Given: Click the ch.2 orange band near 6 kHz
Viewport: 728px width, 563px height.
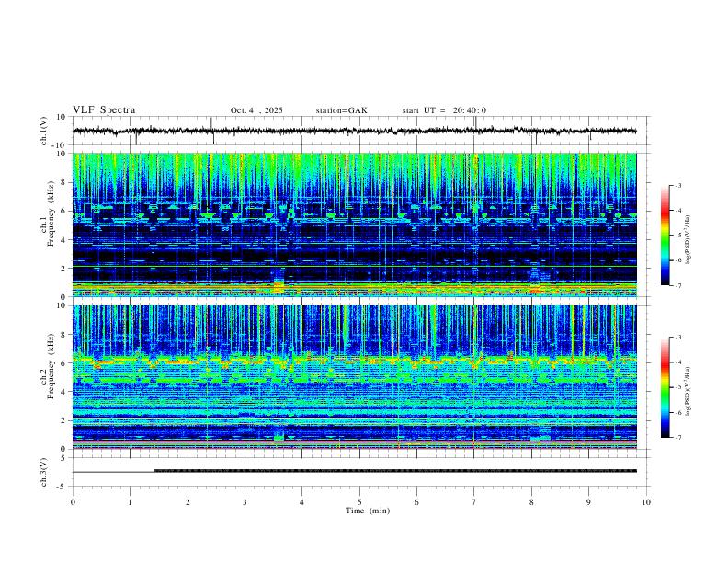Looking at the screenshot, I should tap(354, 361).
